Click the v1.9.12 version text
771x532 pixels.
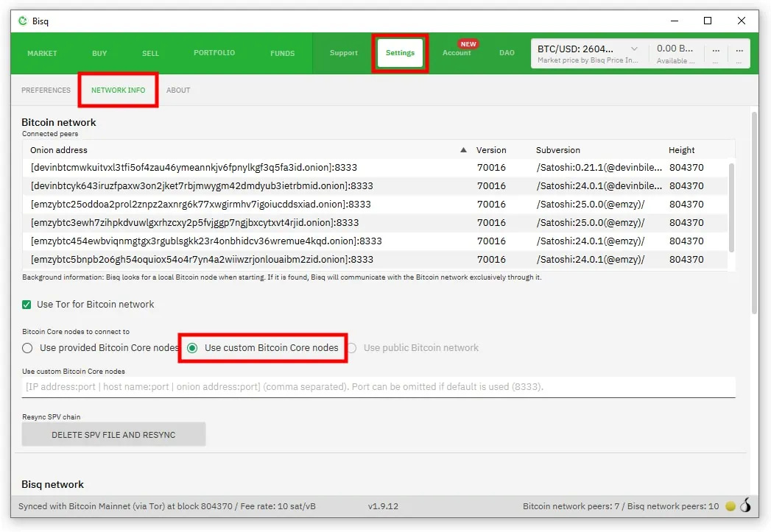pyautogui.click(x=383, y=506)
